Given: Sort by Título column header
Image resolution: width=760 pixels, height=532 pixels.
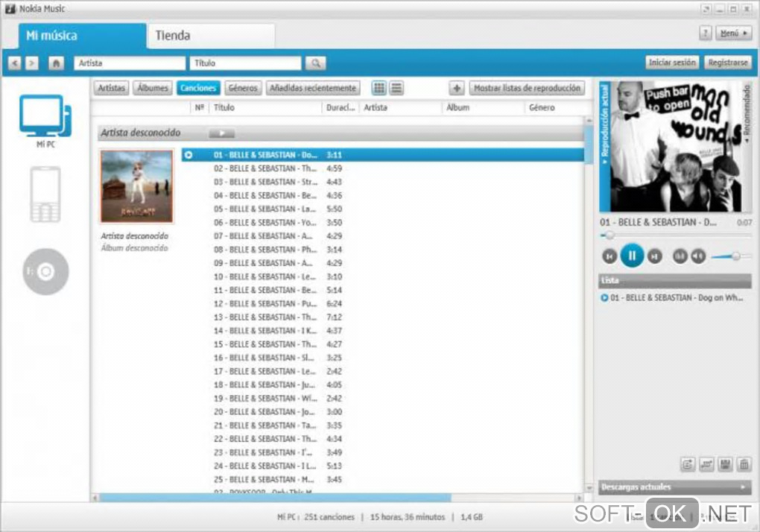Looking at the screenshot, I should coord(265,107).
